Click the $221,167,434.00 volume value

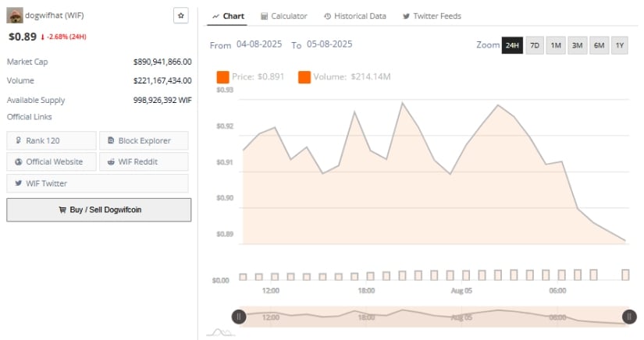162,81
